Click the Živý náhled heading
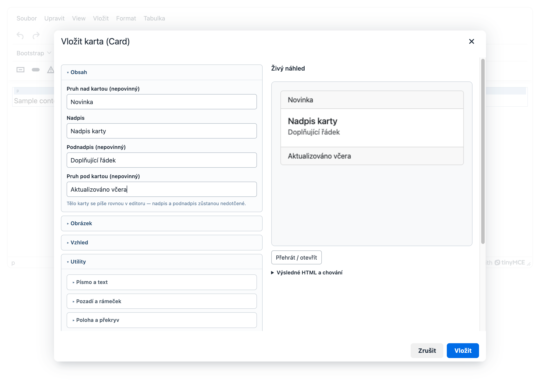The width and height of the screenshot is (540, 392). pyautogui.click(x=288, y=68)
